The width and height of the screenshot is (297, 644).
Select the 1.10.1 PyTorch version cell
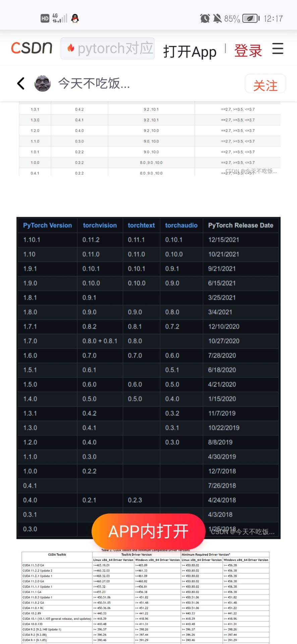click(x=32, y=240)
